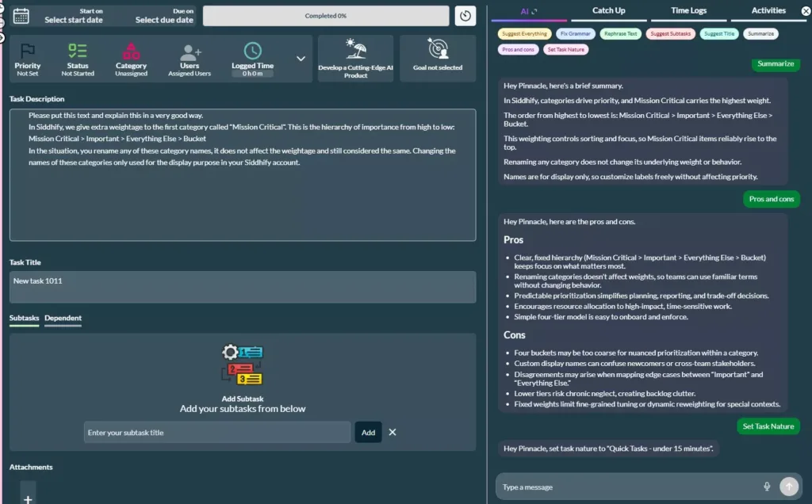
Task: Click the Set Task Nature chip
Action: pyautogui.click(x=565, y=50)
